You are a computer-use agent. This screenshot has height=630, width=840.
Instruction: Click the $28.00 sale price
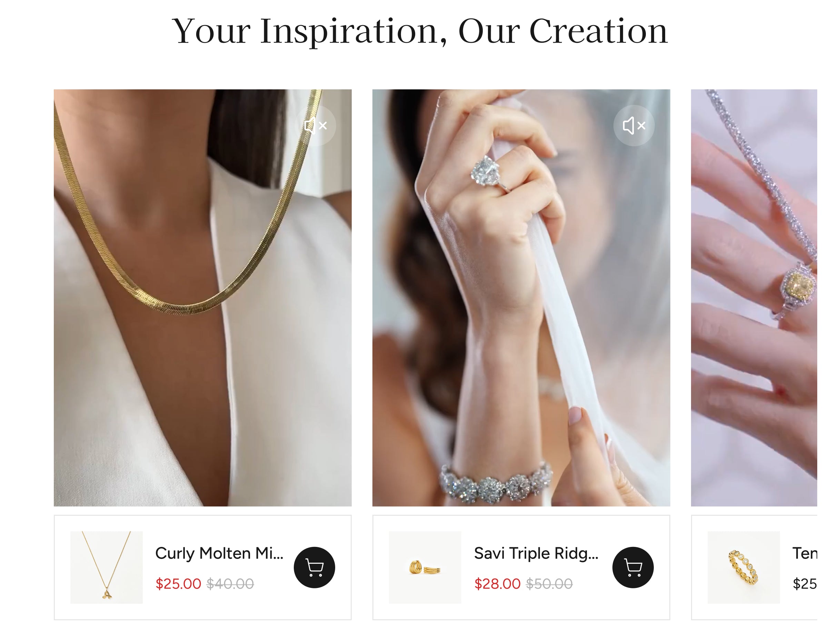tap(497, 584)
